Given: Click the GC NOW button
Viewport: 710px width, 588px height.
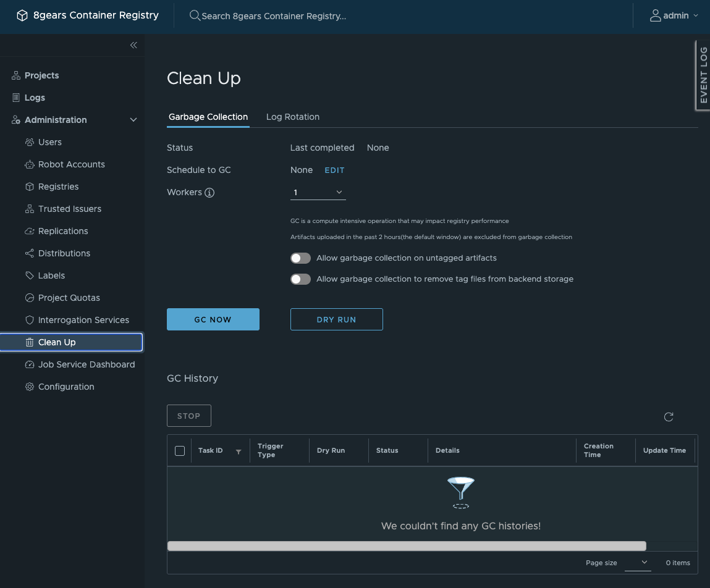Looking at the screenshot, I should 213,319.
